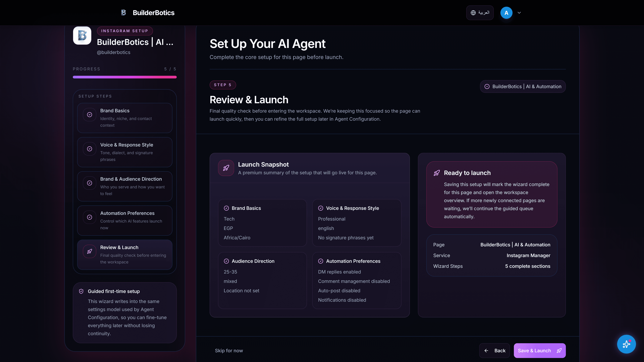Click the Audience Direction checkmark in Launch Snapshot
644x362 pixels.
(x=226, y=261)
